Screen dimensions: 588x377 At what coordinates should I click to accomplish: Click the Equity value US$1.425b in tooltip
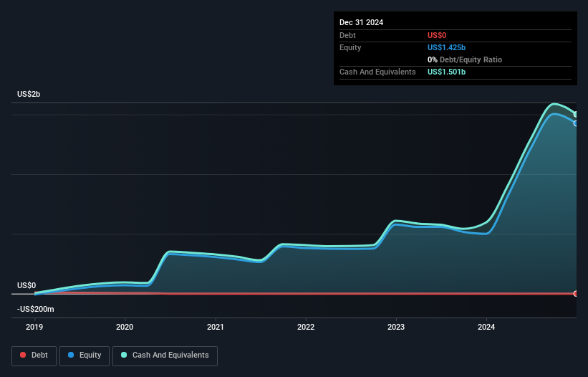click(x=447, y=47)
